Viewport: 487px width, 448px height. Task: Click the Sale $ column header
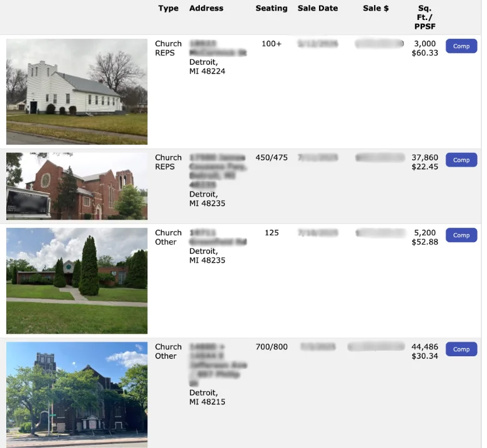pyautogui.click(x=376, y=8)
